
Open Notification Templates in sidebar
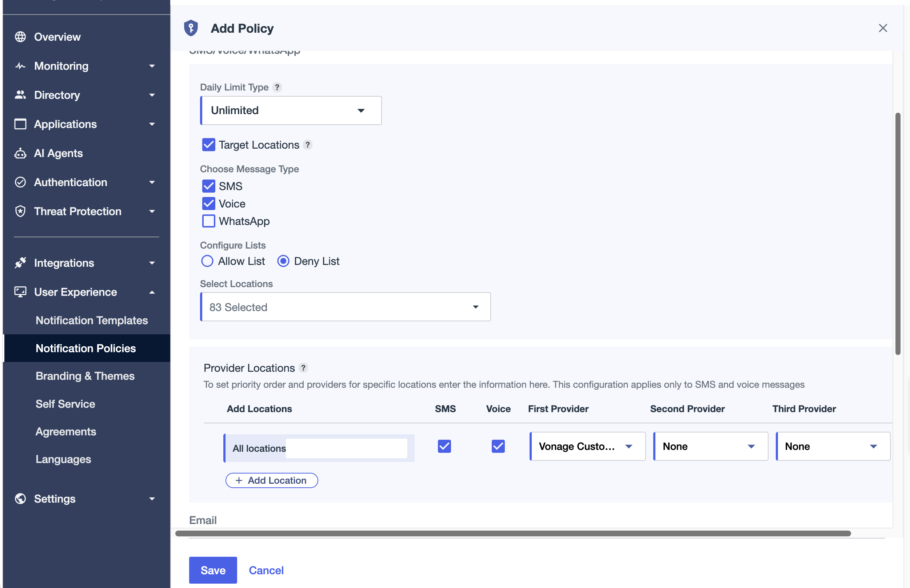92,320
